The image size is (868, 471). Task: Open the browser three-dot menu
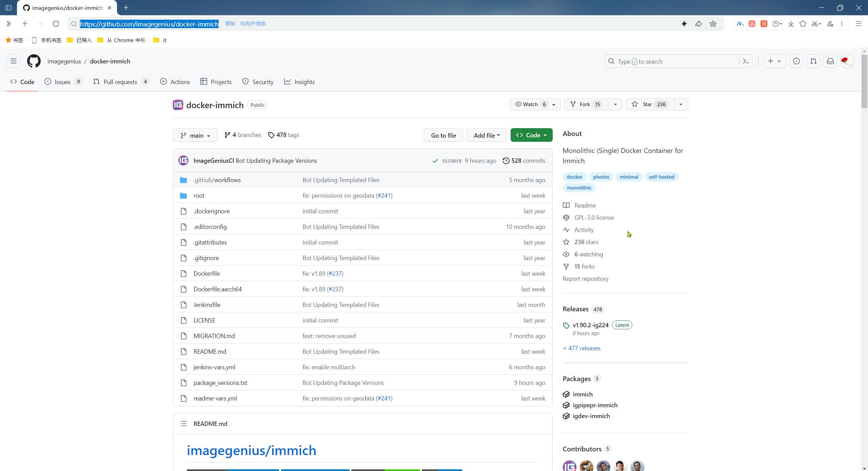842,24
